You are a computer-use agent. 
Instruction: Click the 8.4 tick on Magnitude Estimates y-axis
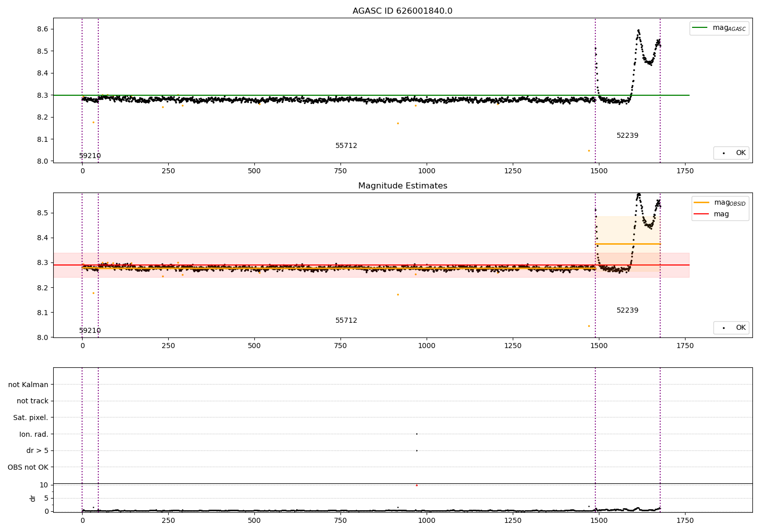pyautogui.click(x=43, y=238)
